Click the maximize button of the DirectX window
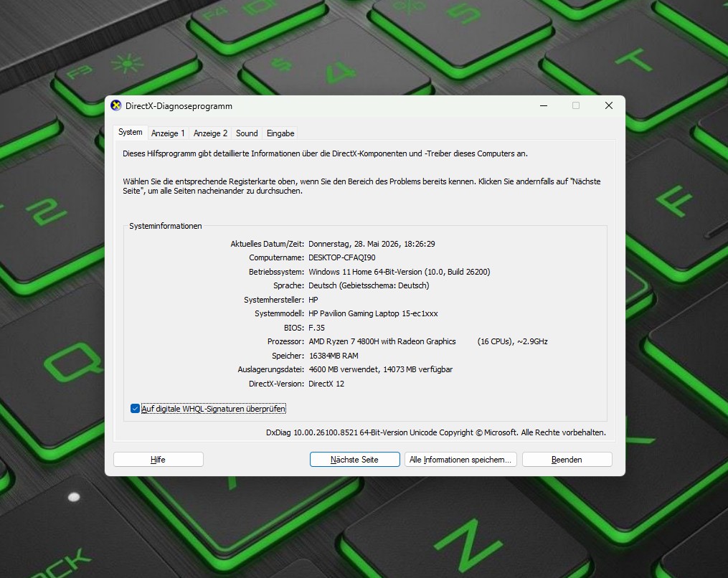728x578 pixels. 576,106
